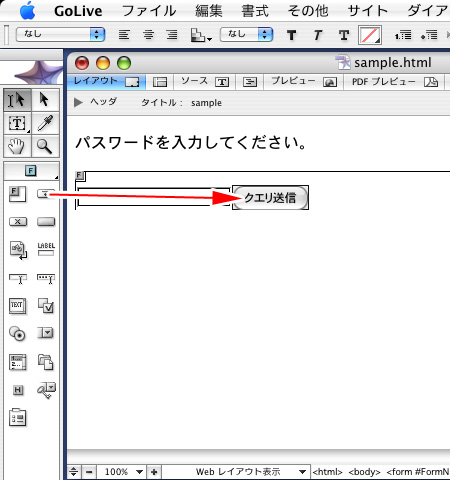The width and height of the screenshot is (450, 480).
Task: Select the magnifier zoom tool
Action: pos(45,146)
